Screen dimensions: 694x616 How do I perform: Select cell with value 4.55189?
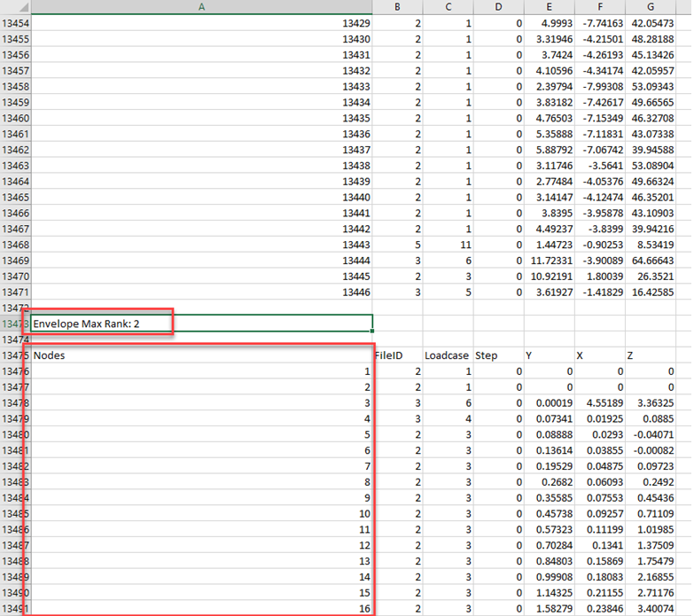[600, 402]
